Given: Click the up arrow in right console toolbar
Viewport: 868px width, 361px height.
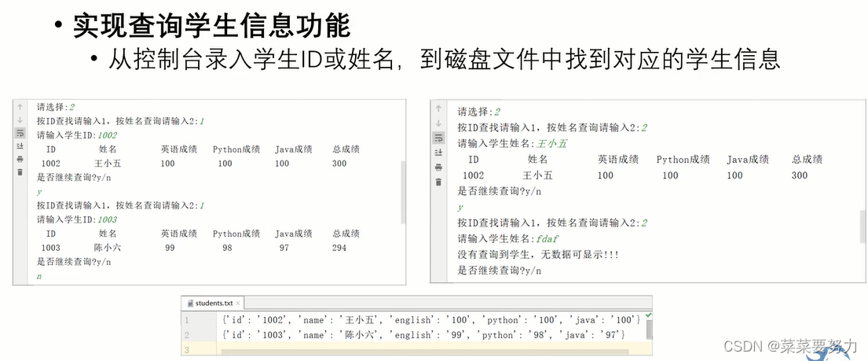Looking at the screenshot, I should click(438, 109).
